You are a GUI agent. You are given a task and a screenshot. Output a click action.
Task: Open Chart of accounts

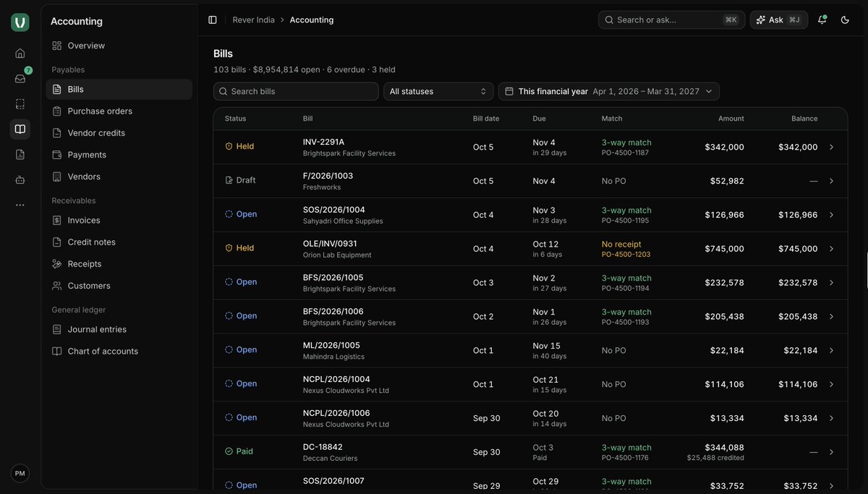[119, 352]
